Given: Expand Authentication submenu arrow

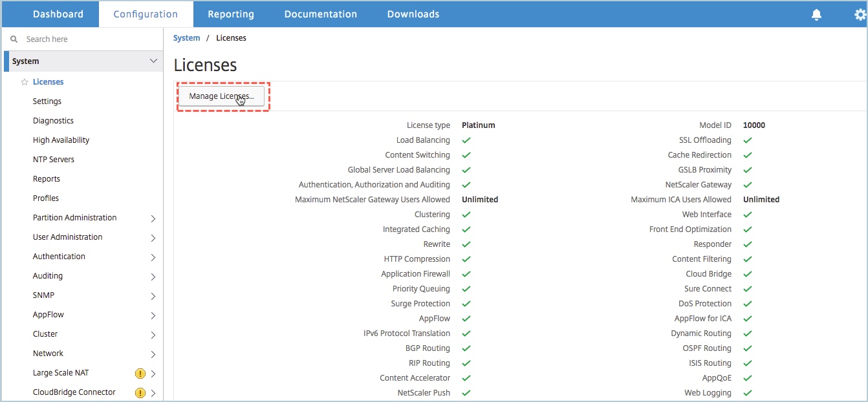Looking at the screenshot, I should coord(153,257).
